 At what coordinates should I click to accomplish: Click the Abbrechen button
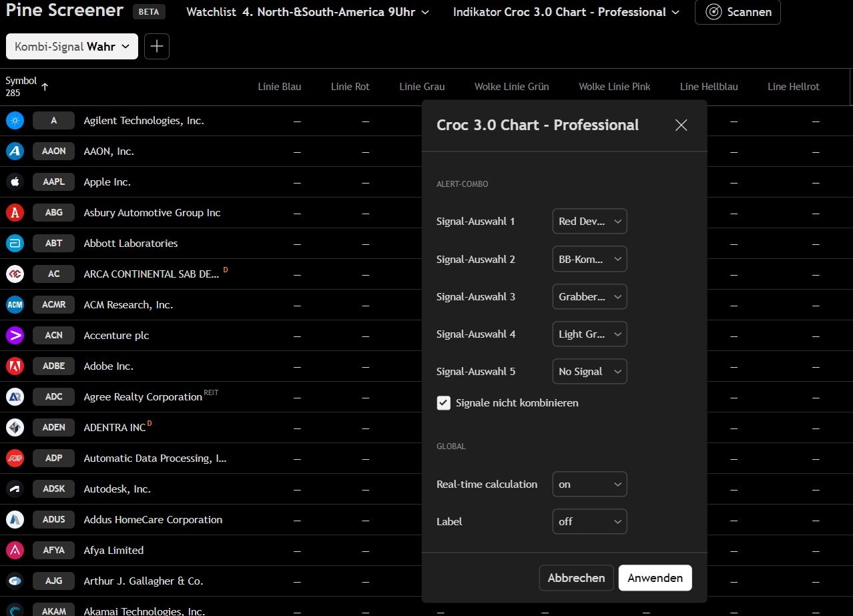[576, 578]
